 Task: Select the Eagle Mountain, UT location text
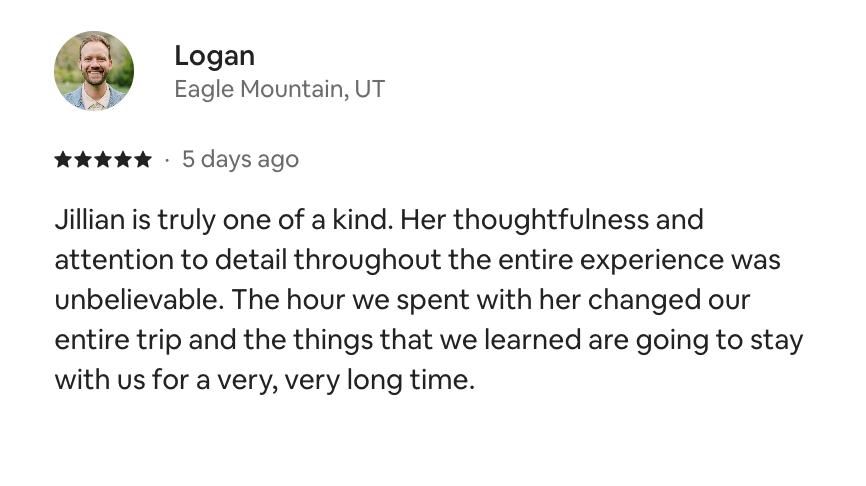click(279, 89)
